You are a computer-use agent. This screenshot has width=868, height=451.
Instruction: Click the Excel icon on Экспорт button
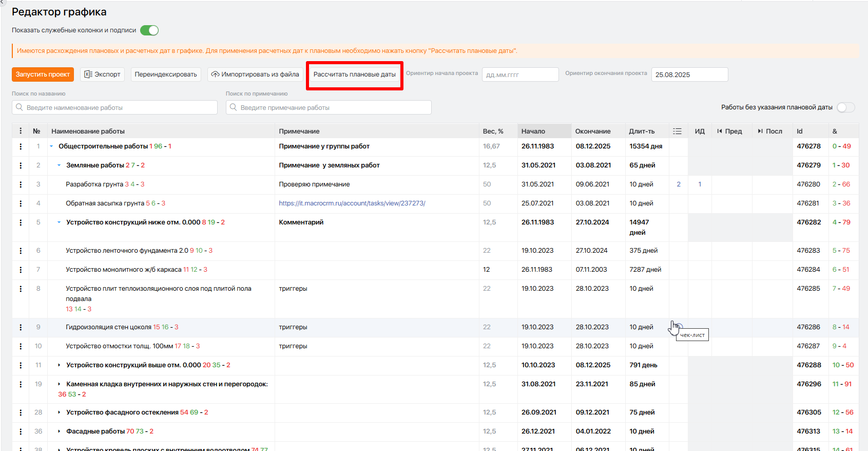[88, 74]
